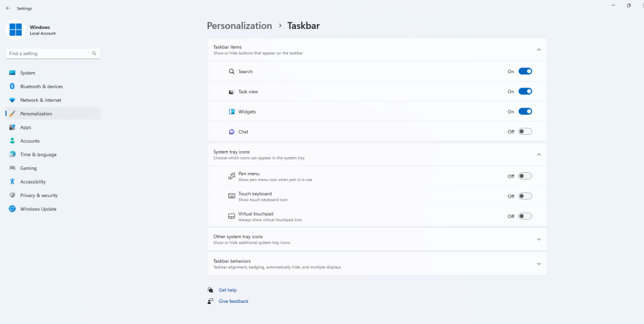Click the Find a setting search box
The height and width of the screenshot is (324, 644).
50,54
